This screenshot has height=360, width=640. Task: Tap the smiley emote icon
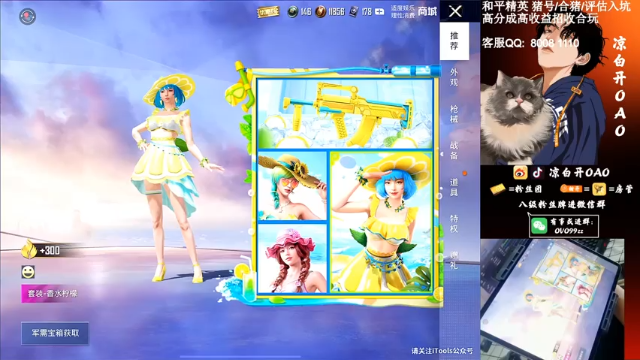click(28, 272)
